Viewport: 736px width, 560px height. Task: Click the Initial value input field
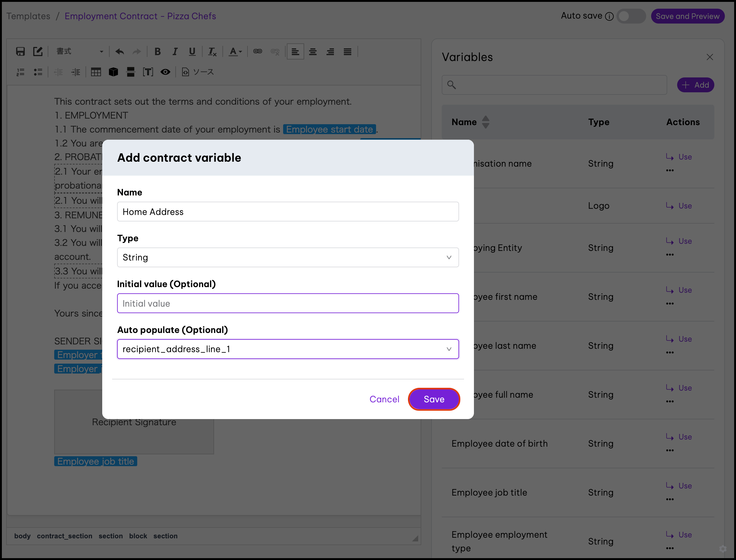pyautogui.click(x=288, y=303)
